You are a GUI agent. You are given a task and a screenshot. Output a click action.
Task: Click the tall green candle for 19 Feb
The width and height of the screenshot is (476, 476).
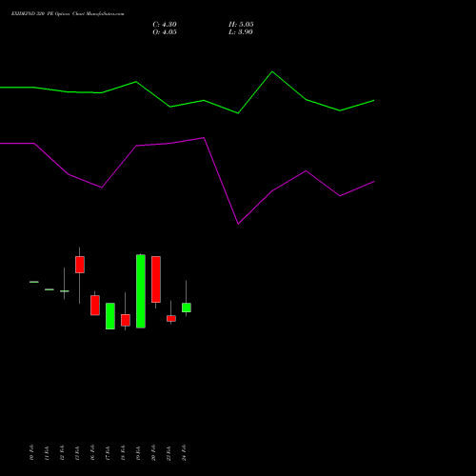tap(141, 291)
